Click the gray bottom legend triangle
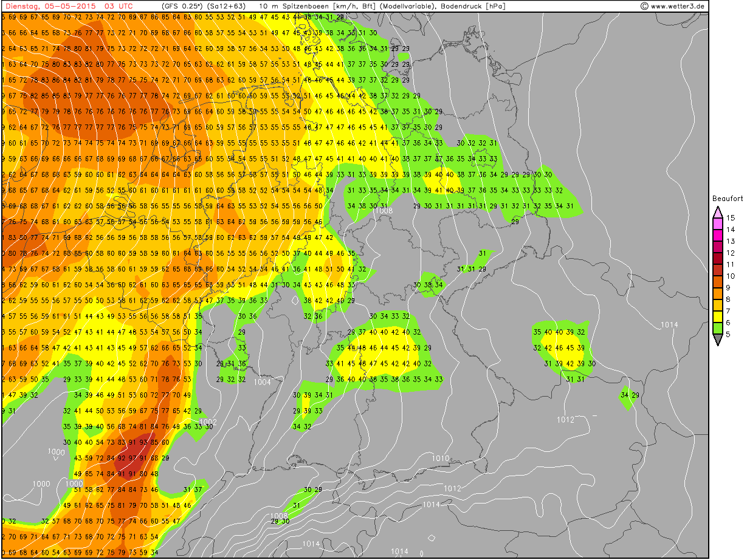747x560 pixels. click(717, 340)
